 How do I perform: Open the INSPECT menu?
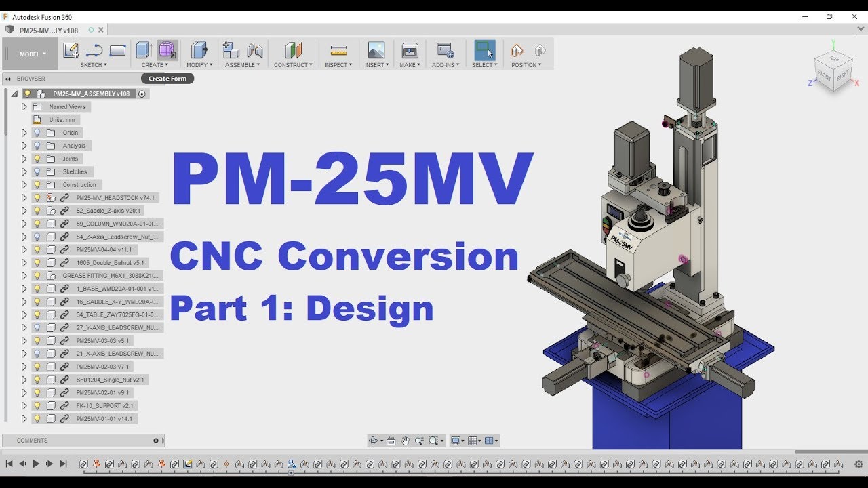tap(338, 65)
